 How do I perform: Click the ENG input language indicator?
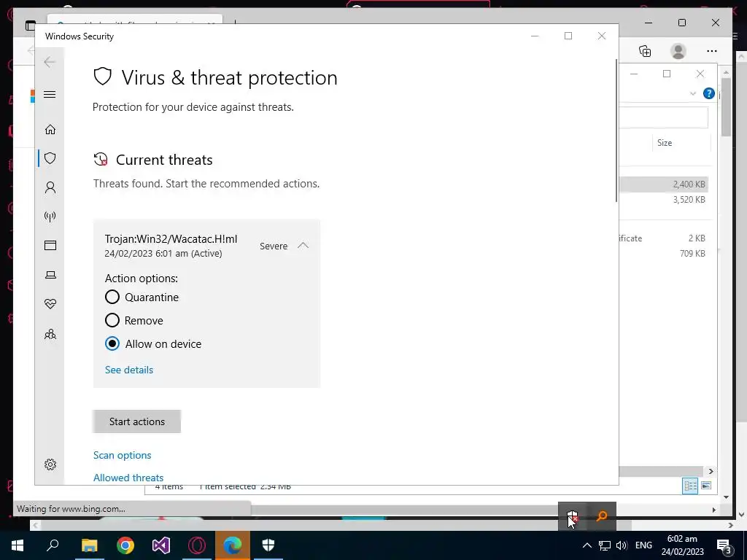click(643, 545)
